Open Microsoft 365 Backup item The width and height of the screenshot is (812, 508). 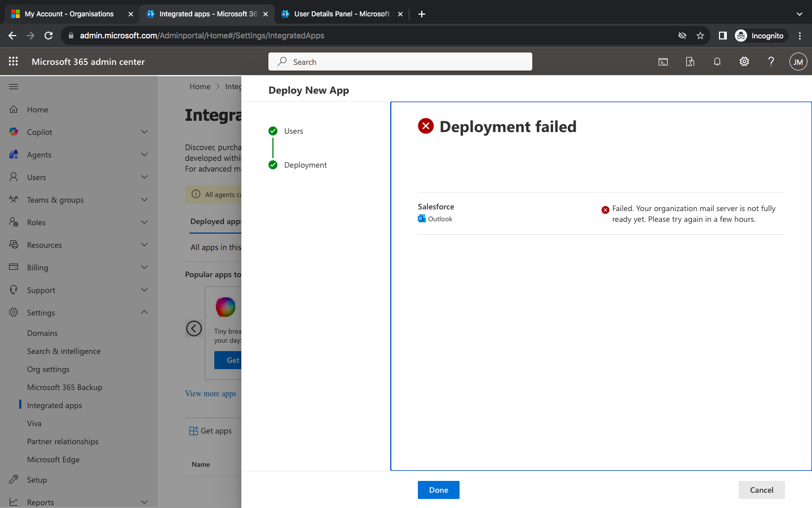click(65, 387)
